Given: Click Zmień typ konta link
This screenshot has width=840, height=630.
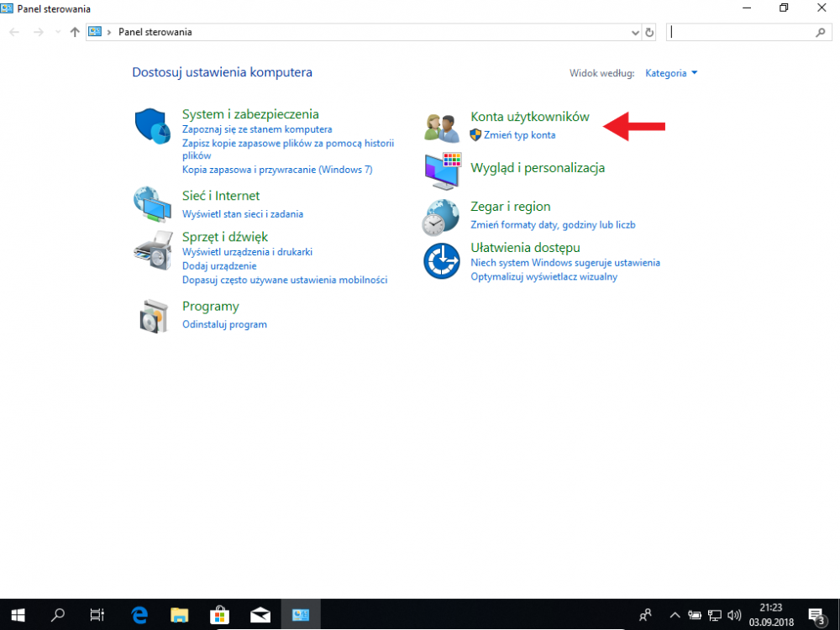Looking at the screenshot, I should pyautogui.click(x=520, y=135).
